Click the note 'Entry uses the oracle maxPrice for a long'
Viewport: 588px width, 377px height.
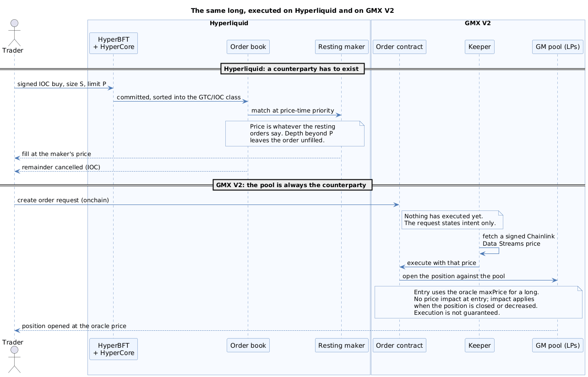[x=478, y=302]
